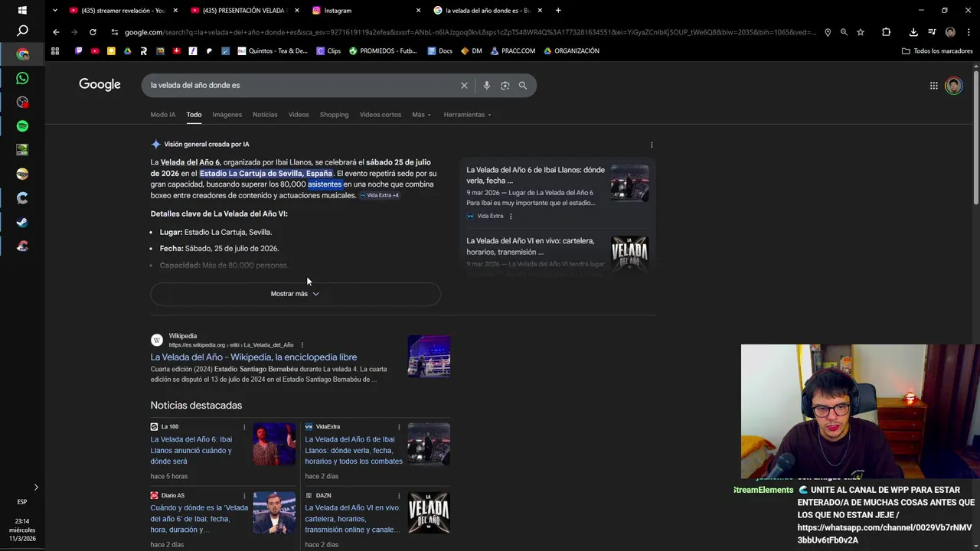This screenshot has height=551, width=980.
Task: Open La 100 article on Ibai Llanos
Action: point(191,451)
